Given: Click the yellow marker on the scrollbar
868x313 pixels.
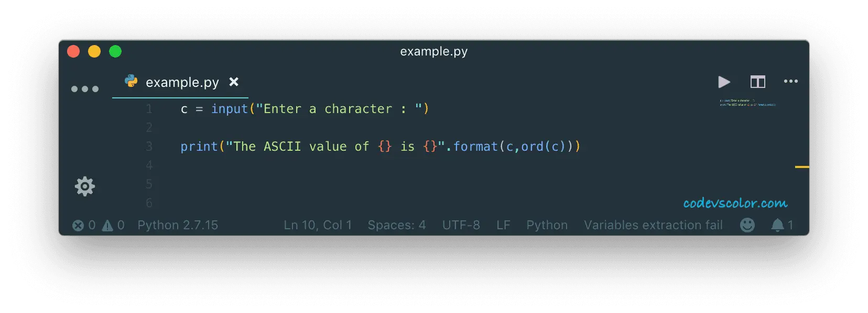Looking at the screenshot, I should 802,167.
